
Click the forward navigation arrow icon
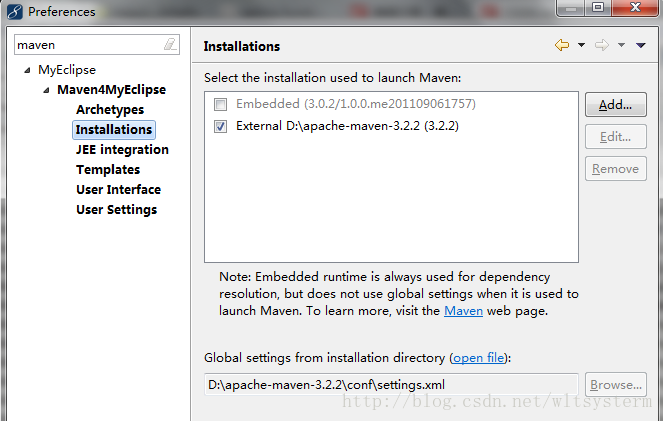(x=602, y=45)
